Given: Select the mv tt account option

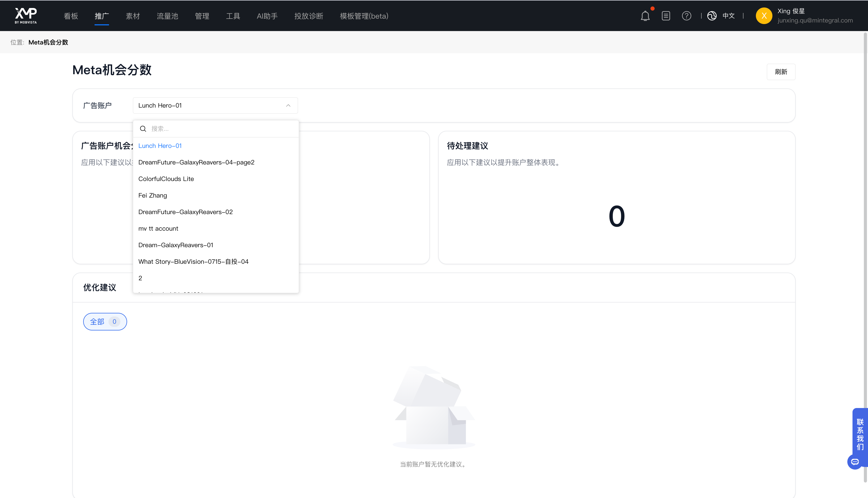Looking at the screenshot, I should (158, 229).
